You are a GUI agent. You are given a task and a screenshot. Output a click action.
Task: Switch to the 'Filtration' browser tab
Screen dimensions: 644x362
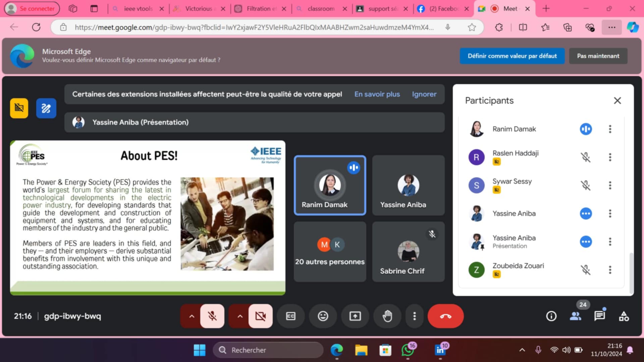(x=260, y=9)
